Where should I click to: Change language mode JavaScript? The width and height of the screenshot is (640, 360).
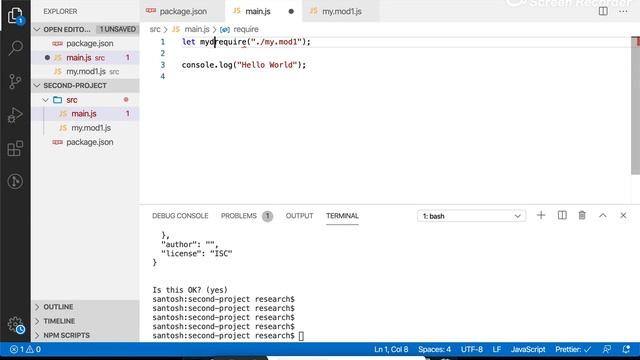(528, 349)
